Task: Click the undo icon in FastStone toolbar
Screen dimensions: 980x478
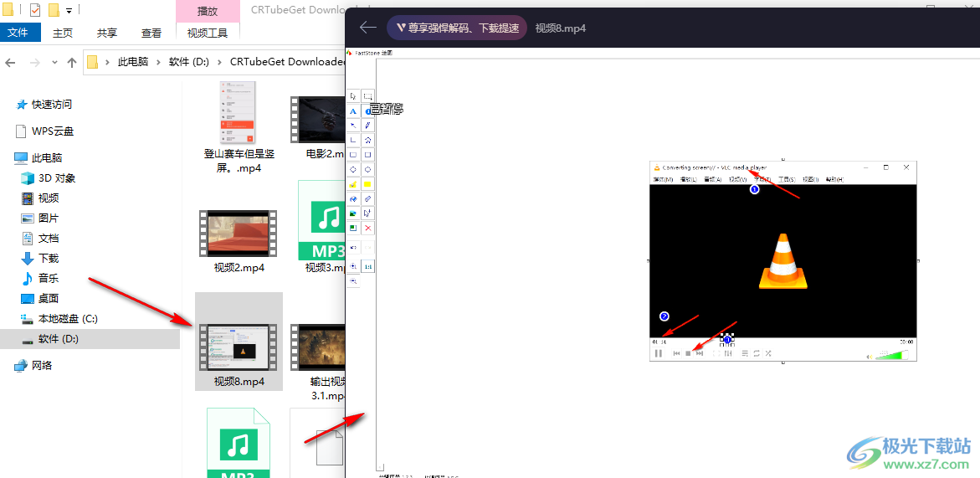Action: point(353,248)
